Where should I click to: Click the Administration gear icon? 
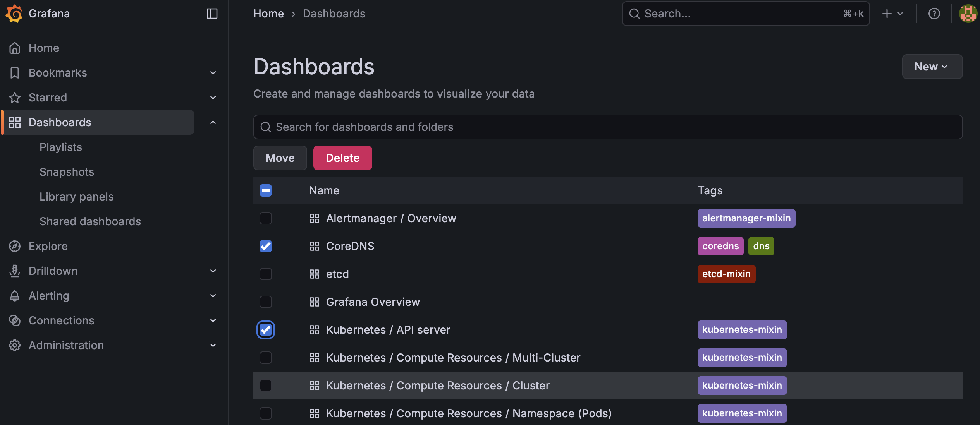pyautogui.click(x=15, y=345)
